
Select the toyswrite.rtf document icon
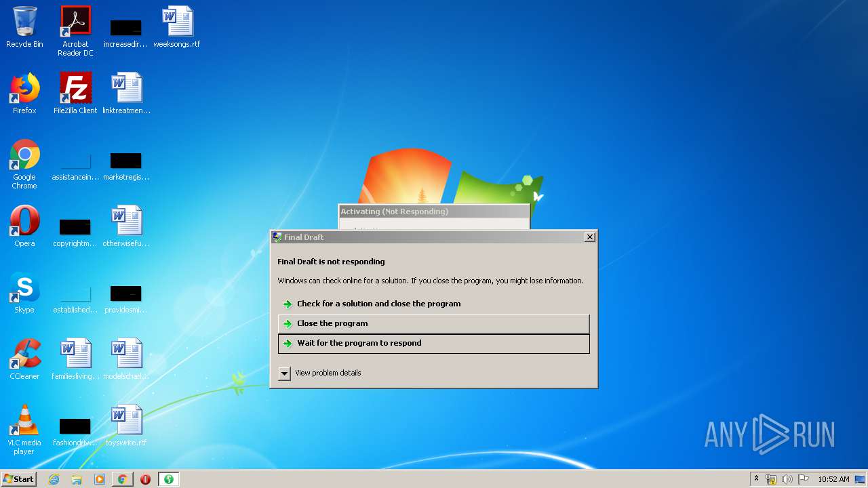[126, 426]
